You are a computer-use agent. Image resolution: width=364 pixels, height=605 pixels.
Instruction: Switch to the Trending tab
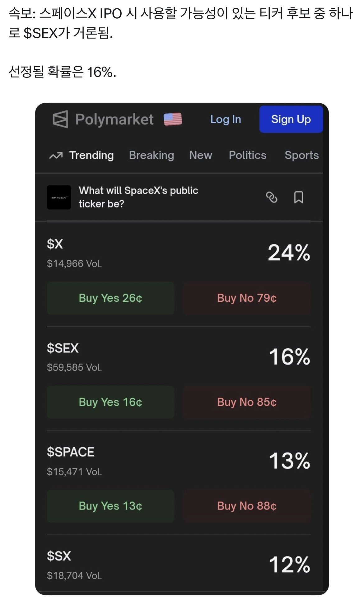pos(91,155)
